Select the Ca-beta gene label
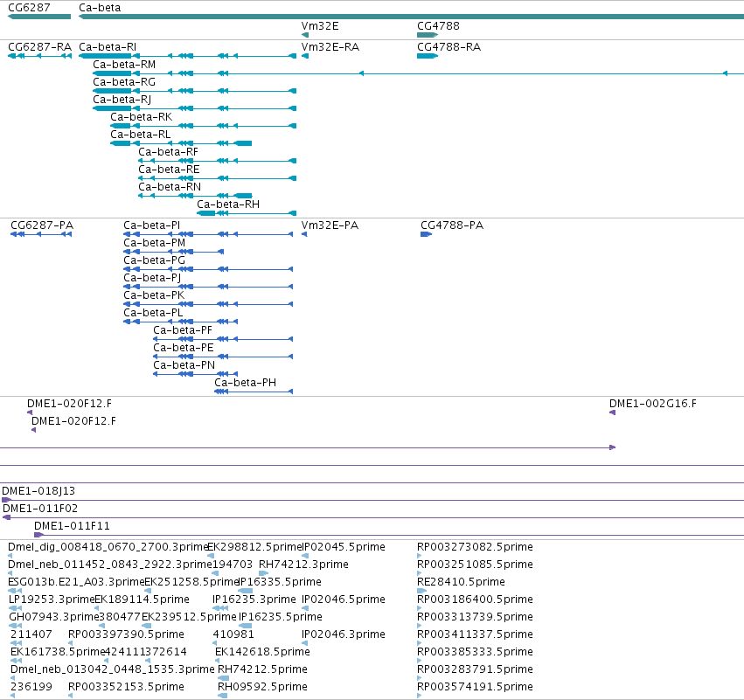Screen dimensions: 744x700 pos(100,8)
